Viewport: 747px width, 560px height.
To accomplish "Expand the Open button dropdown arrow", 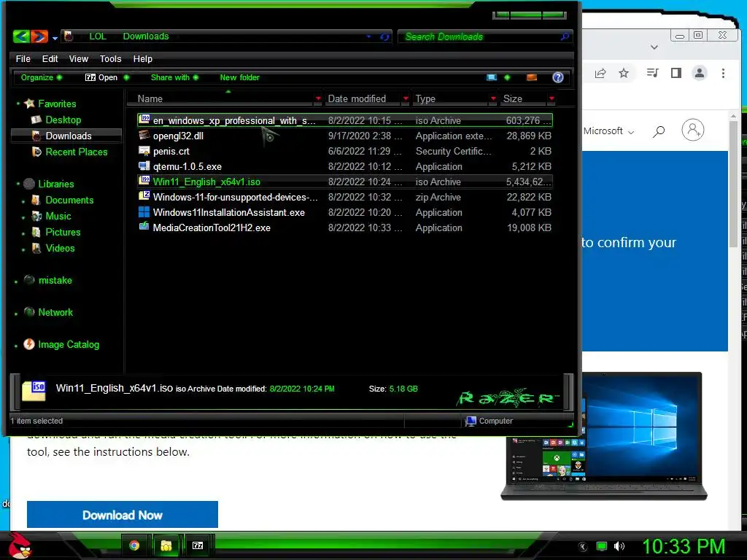I will 126,77.
